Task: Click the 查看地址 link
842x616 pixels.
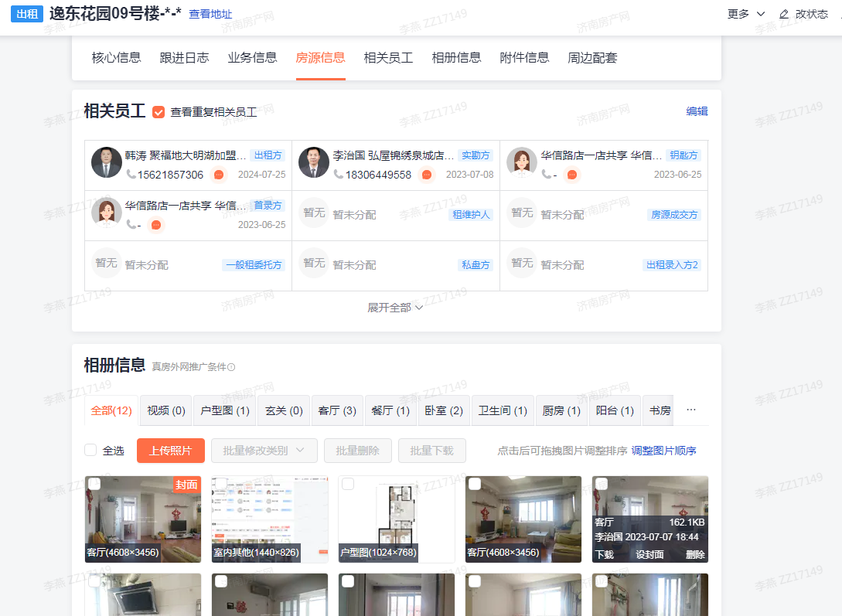Action: [x=210, y=15]
